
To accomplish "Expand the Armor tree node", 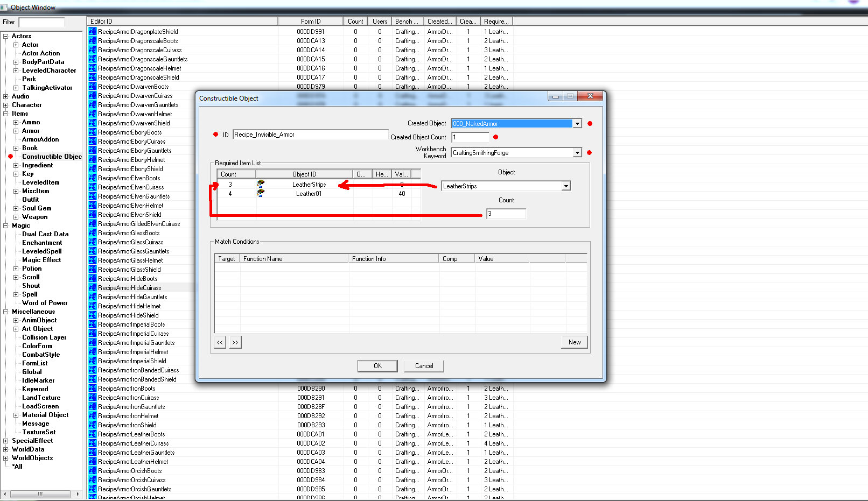I will click(x=16, y=131).
